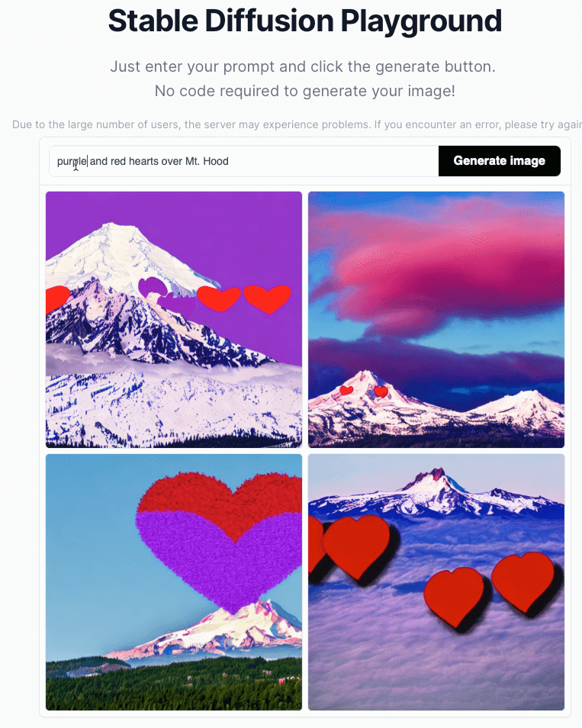Screen dimensions: 582x728
Task: Click the word 'Hood' in the prompt
Action: click(216, 161)
